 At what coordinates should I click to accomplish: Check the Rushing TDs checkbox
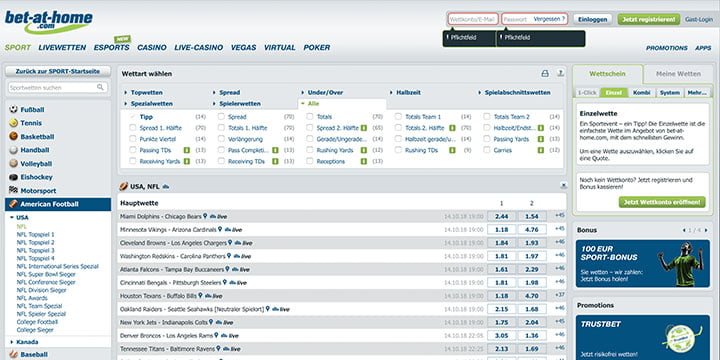(398, 150)
